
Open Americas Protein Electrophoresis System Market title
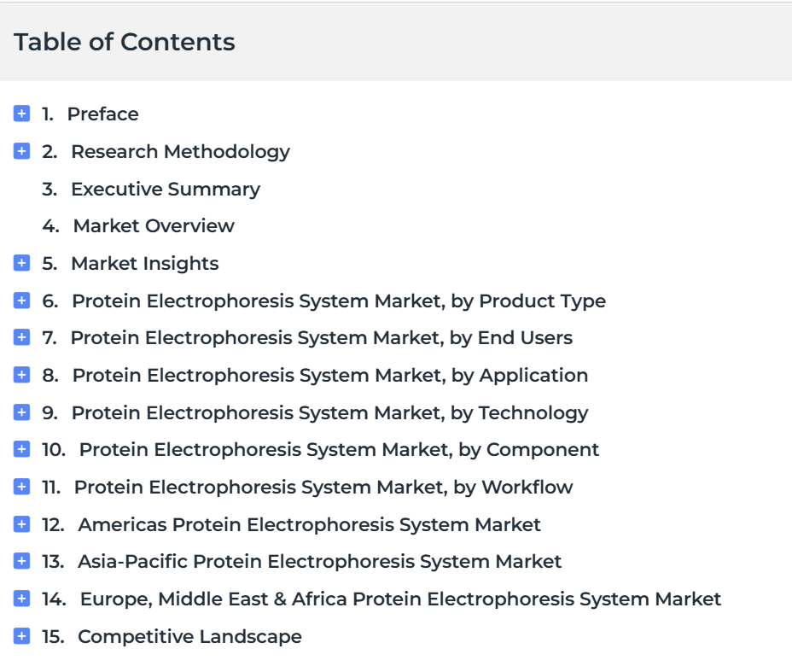click(x=309, y=524)
